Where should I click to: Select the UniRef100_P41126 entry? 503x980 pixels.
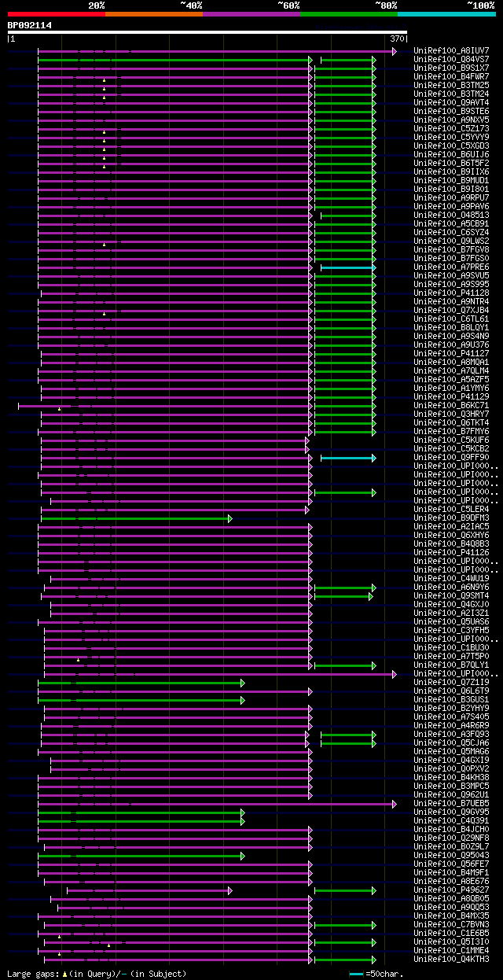tap(451, 553)
